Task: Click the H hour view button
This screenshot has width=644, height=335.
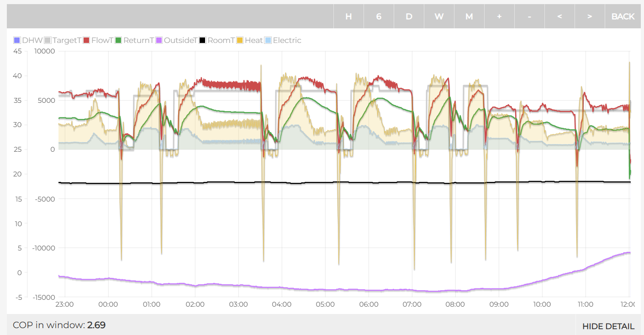Action: [348, 16]
